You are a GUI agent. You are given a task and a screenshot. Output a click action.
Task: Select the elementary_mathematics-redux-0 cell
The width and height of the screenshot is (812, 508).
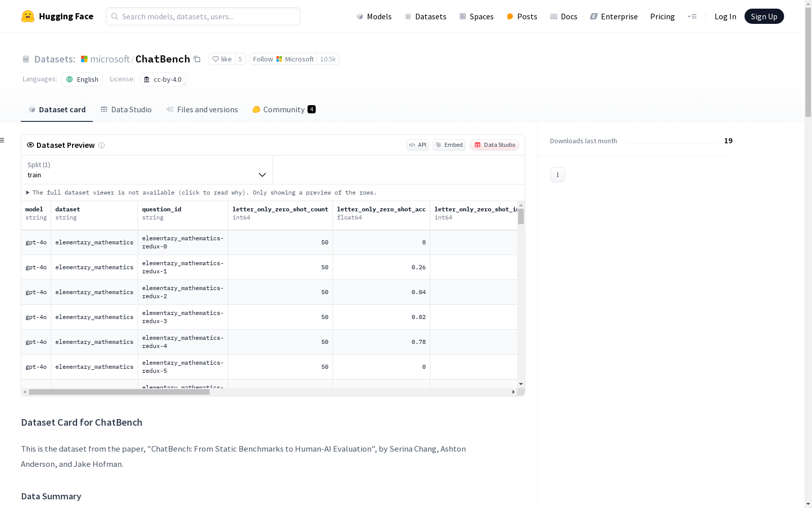(x=183, y=242)
